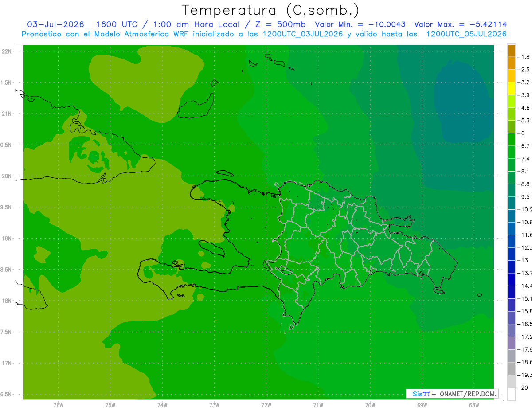Click the "72W" longitude axis label

266,405
